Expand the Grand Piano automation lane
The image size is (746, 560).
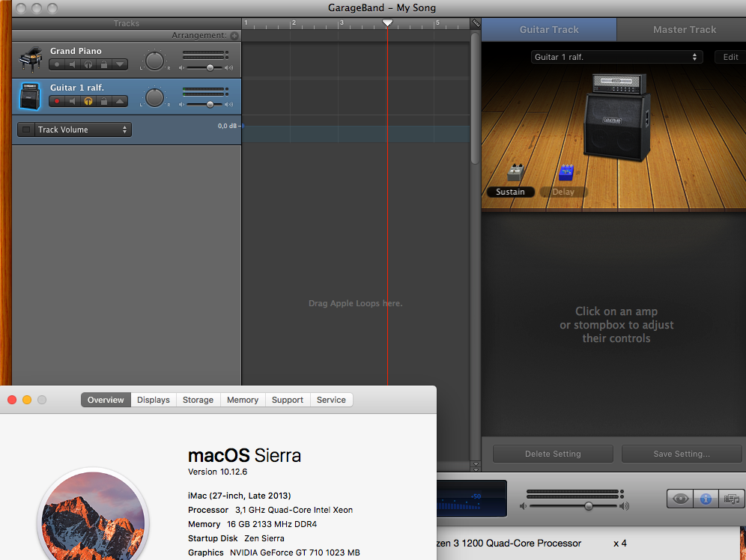point(120,65)
